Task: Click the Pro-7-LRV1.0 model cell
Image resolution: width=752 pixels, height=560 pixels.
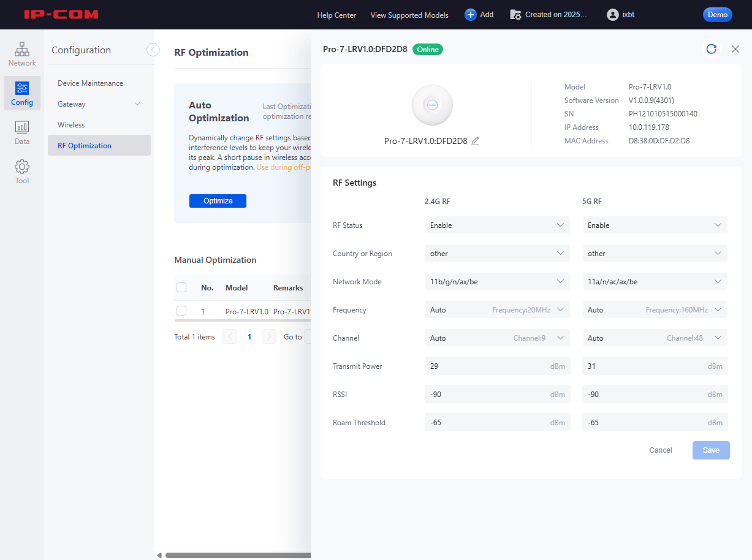Action: click(247, 312)
